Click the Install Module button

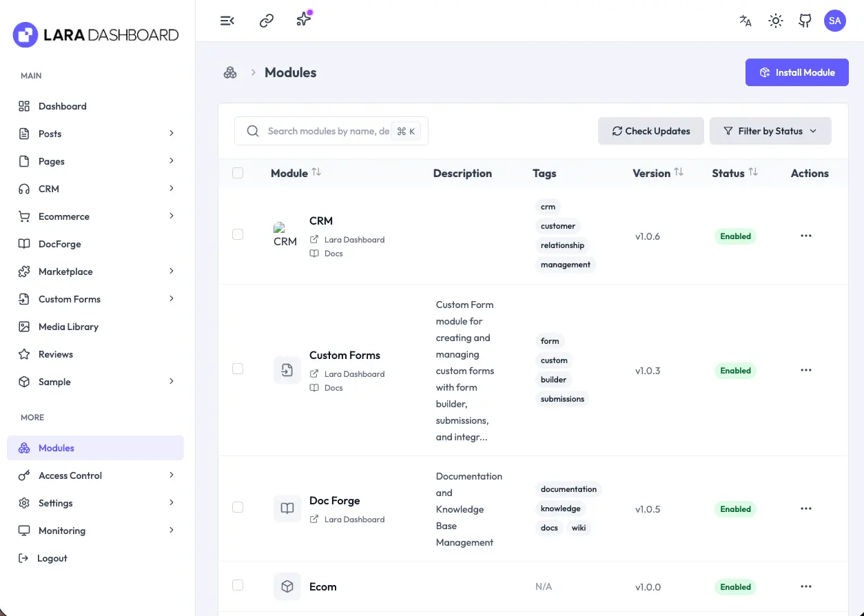[797, 72]
